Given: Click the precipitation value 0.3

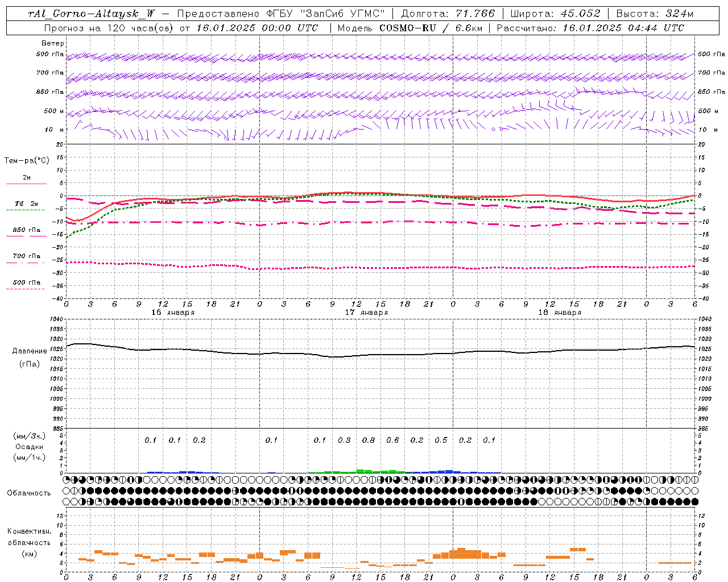Looking at the screenshot, I should pos(344,440).
